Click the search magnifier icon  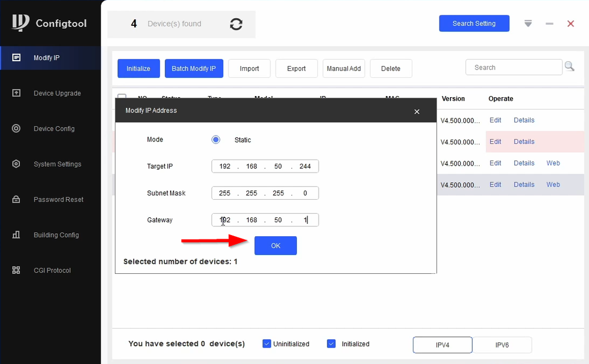coord(570,67)
